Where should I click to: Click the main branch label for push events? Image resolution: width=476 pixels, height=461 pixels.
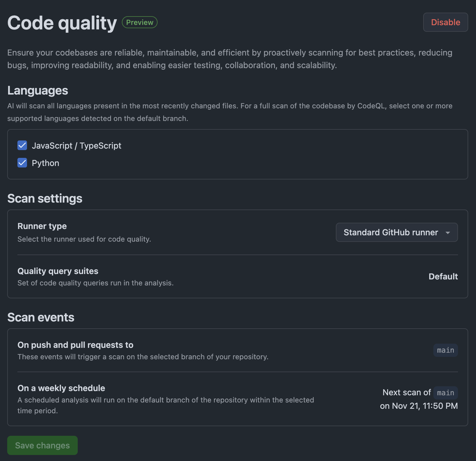[x=445, y=350]
